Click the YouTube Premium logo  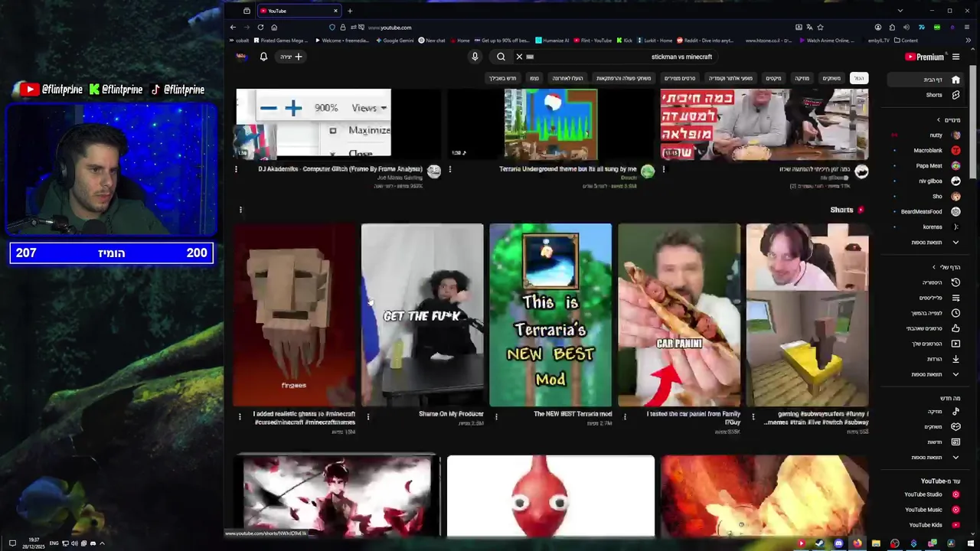(924, 57)
